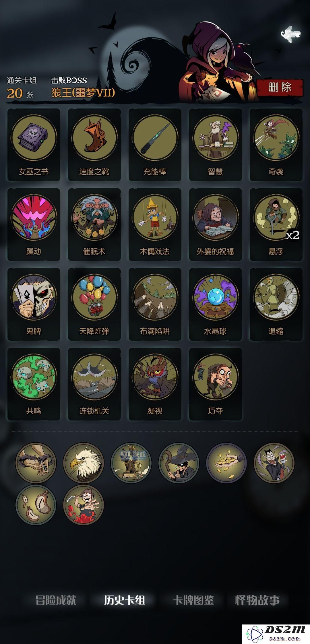The height and width of the screenshot is (644, 310).
Task: Open the 怪物故事 tab
Action: 257,600
